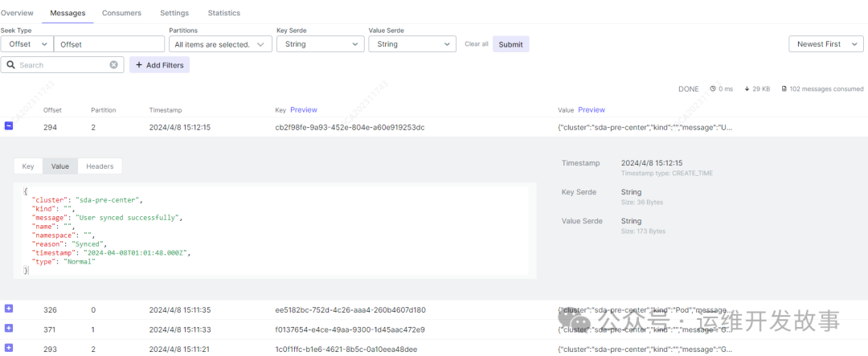The image size is (868, 356).
Task: Click the "User synced successfully" JSON value
Action: (128, 218)
